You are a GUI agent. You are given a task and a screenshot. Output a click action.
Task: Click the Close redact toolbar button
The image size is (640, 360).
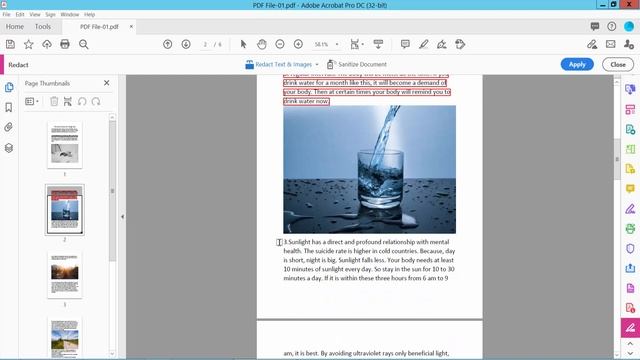pyautogui.click(x=618, y=64)
